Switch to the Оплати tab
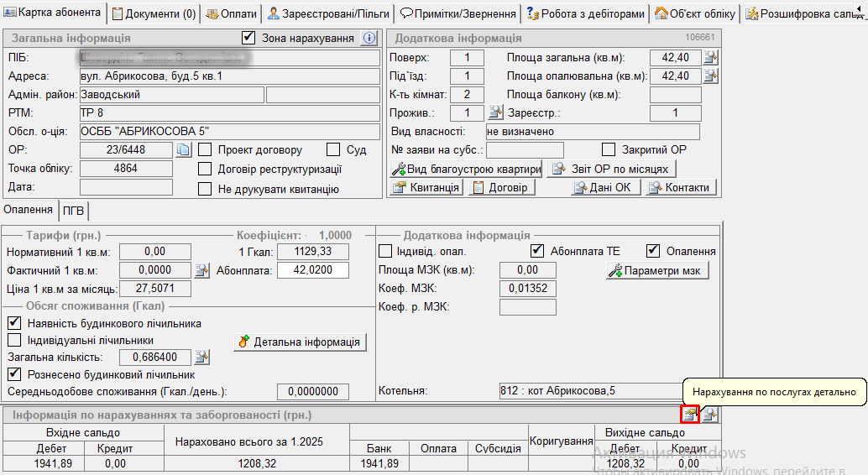This screenshot has width=868, height=475. (233, 13)
